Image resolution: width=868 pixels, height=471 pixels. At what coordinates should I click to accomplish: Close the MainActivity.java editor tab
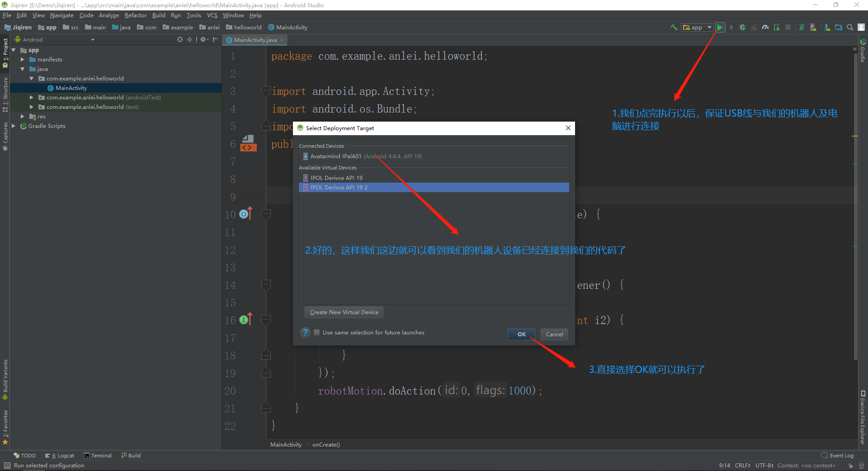coord(282,40)
